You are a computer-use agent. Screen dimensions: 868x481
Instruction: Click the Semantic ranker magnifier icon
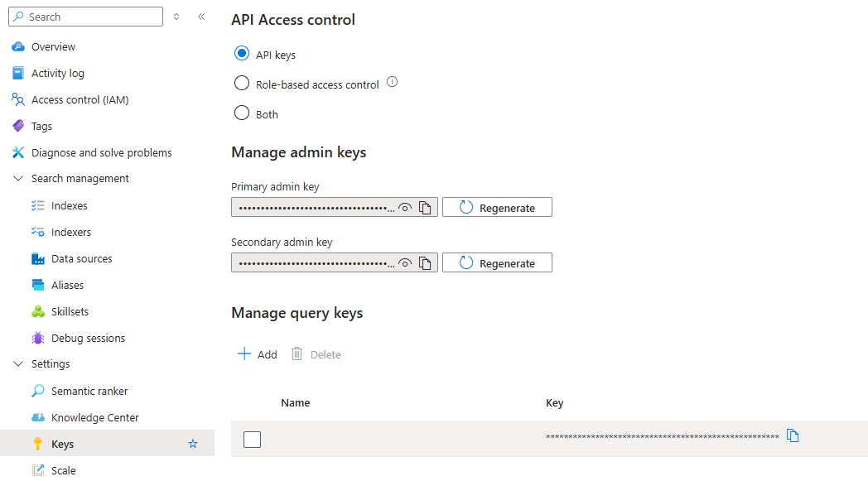click(x=38, y=391)
